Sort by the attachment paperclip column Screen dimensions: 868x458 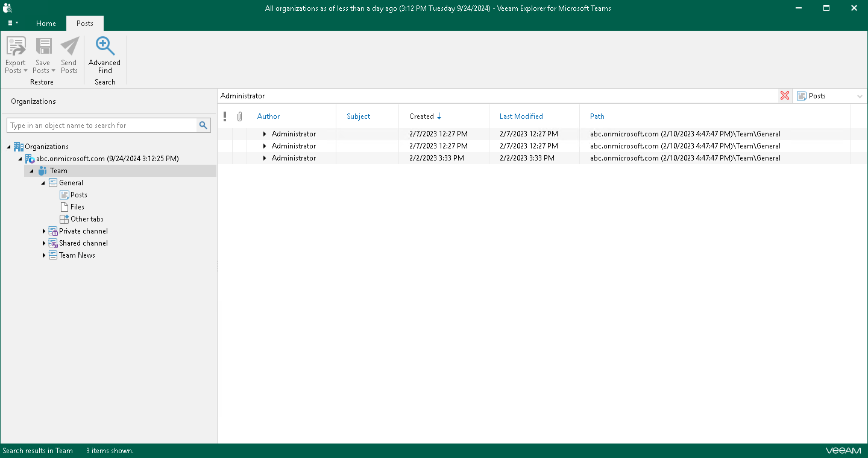point(239,116)
